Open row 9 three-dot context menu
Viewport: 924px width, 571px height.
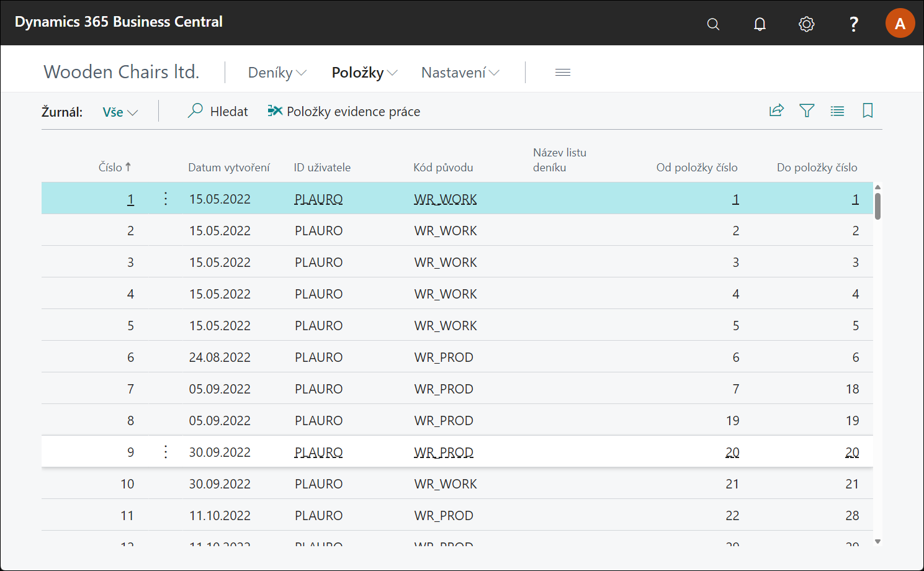pyautogui.click(x=166, y=452)
